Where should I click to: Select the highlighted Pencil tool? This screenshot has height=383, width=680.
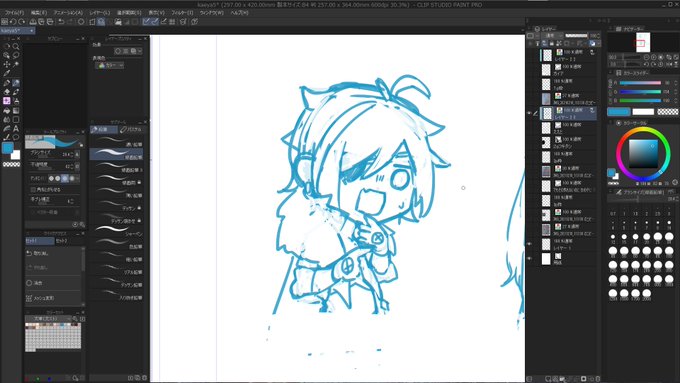(x=16, y=82)
